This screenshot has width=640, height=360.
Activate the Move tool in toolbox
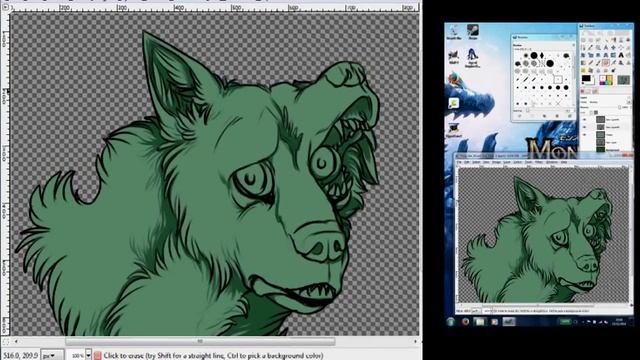tap(613, 47)
